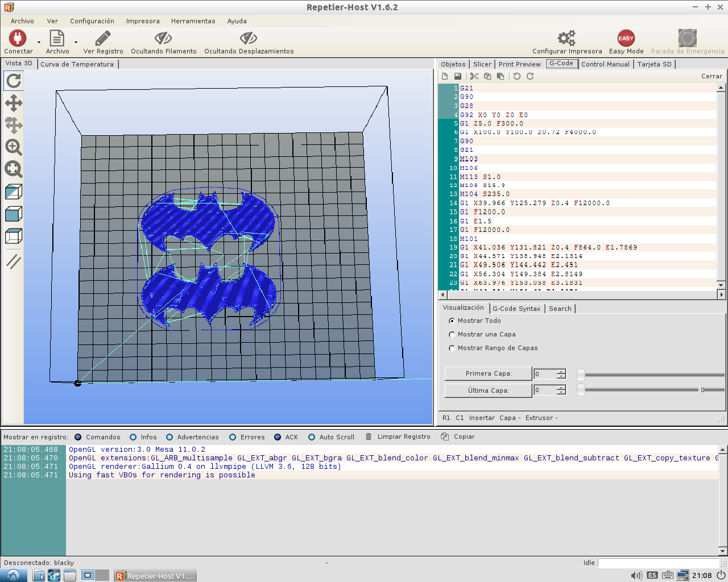
Task: Open the Ver menu
Action: click(x=52, y=21)
